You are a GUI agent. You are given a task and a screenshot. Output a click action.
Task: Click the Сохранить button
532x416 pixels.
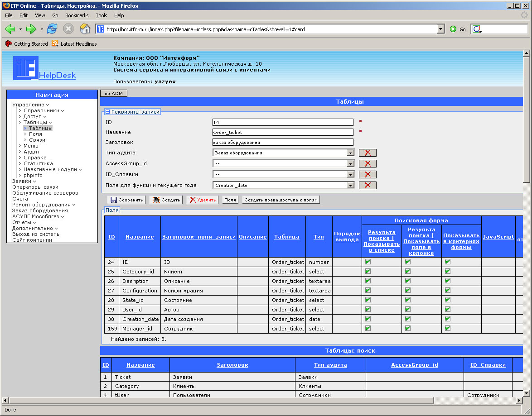point(126,200)
